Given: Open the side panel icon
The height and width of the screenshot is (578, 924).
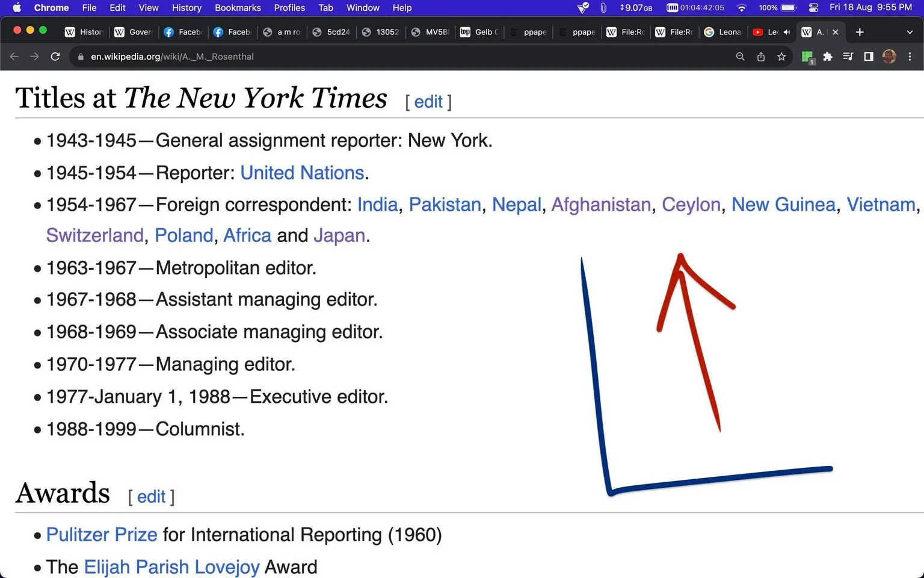Looking at the screenshot, I should [x=869, y=57].
